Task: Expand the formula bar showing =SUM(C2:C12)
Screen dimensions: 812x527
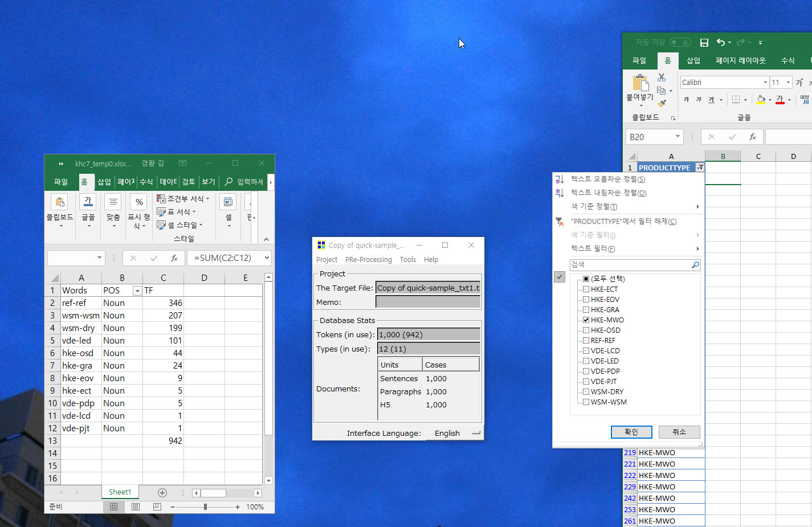Action: 267,258
